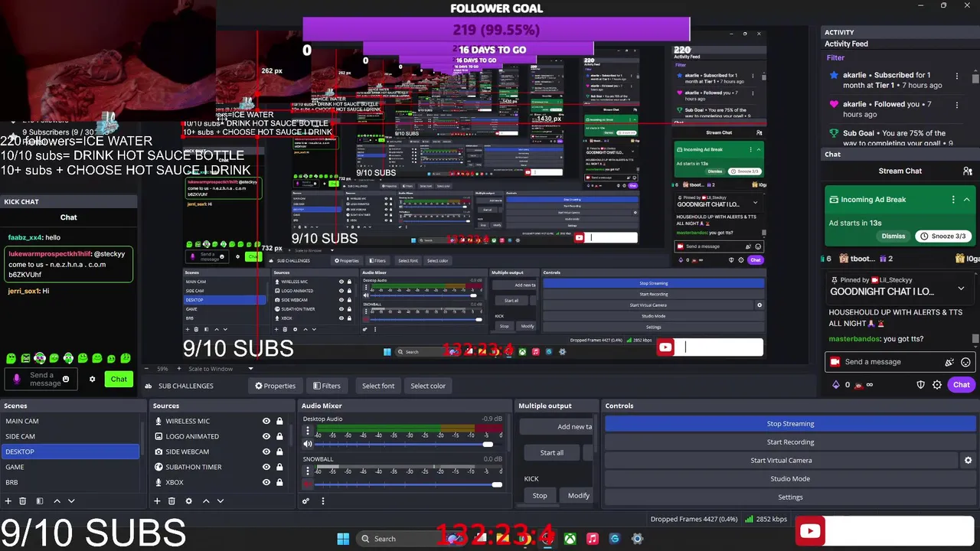Move the source down in Sources panel
Viewport: 980px width, 551px height.
coord(220,501)
